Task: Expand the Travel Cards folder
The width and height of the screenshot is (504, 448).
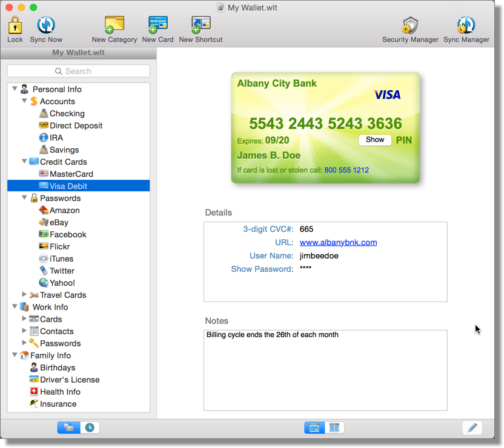Action: tap(24, 294)
